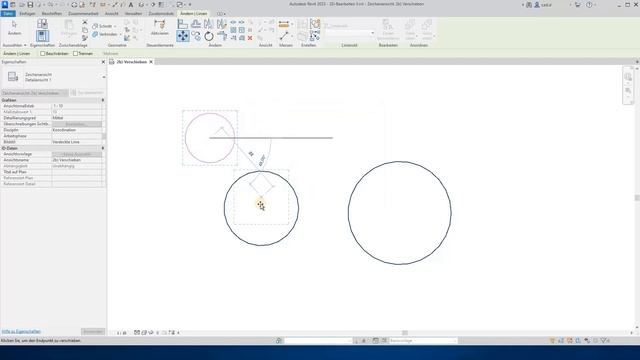Open the help question mark icon
This screenshot has width=640, height=360.
pyautogui.click(x=589, y=5)
